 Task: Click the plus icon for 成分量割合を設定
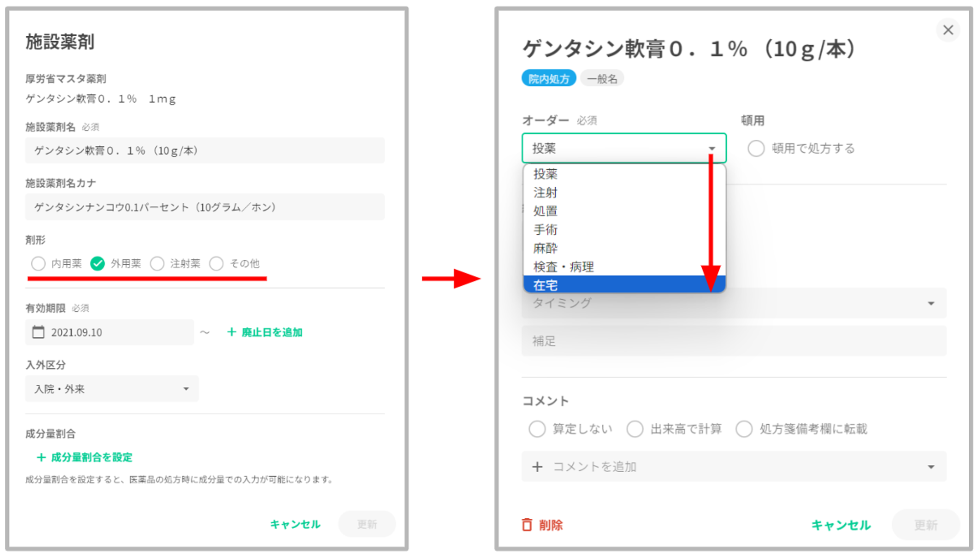tap(42, 457)
